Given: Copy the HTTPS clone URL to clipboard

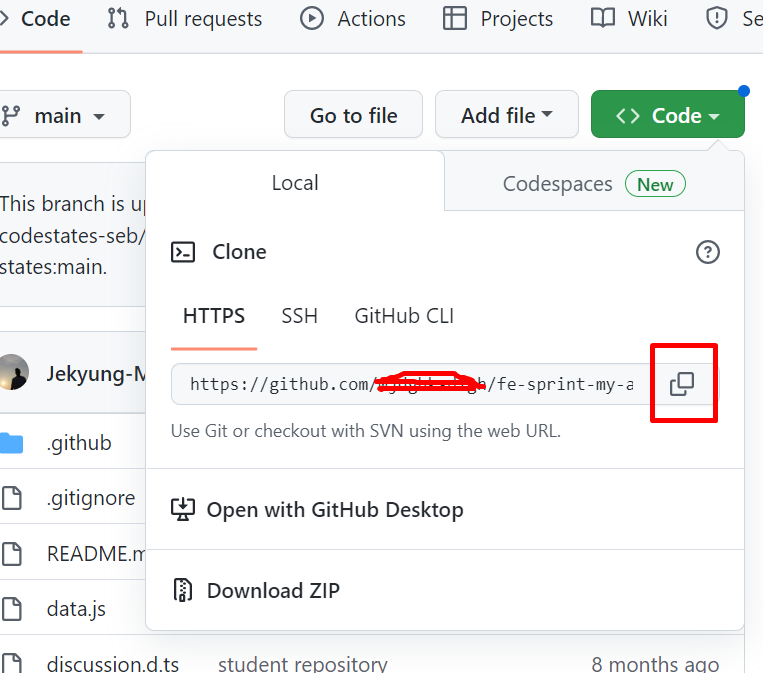Looking at the screenshot, I should (682, 384).
